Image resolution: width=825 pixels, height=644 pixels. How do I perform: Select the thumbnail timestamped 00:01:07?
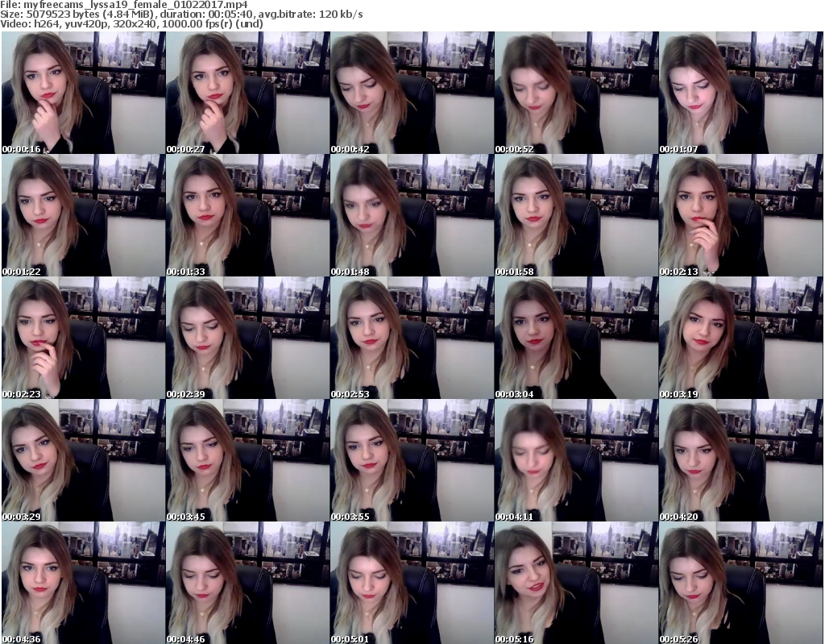741,93
